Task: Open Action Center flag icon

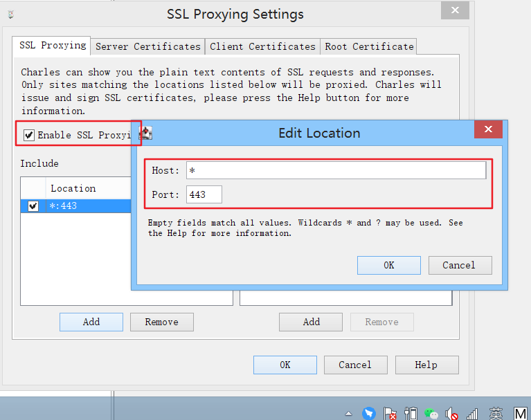Action: (x=390, y=414)
